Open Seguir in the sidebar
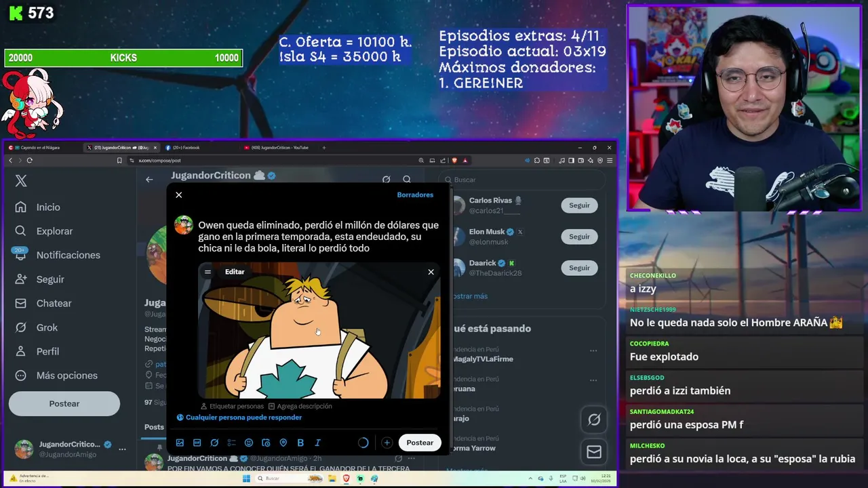Image resolution: width=868 pixels, height=488 pixels. [x=40, y=279]
